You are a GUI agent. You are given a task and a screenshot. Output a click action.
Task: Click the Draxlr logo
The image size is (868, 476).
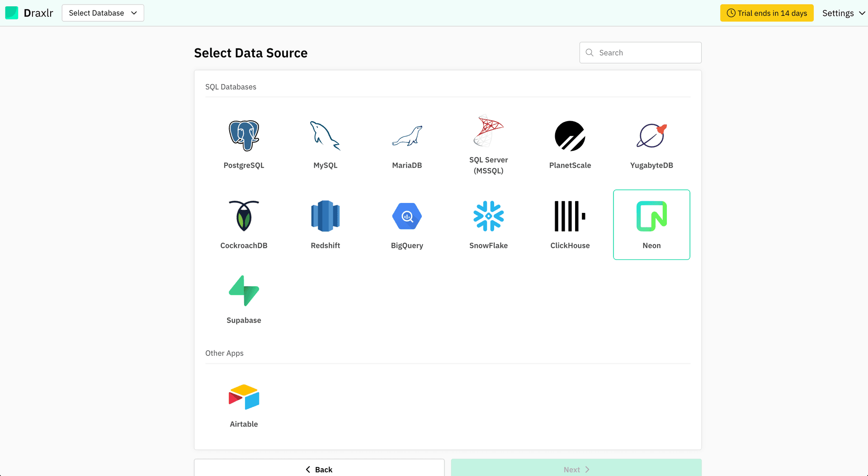(x=29, y=13)
